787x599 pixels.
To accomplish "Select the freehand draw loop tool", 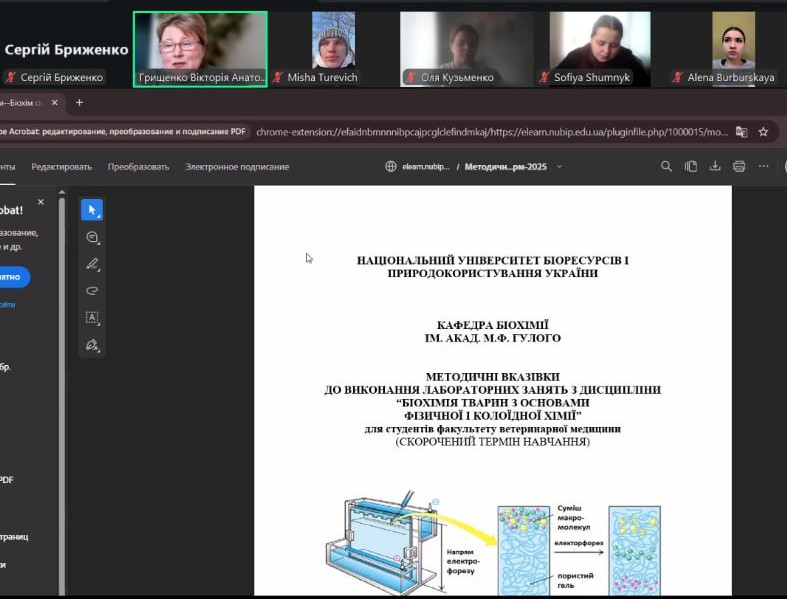I will (x=92, y=291).
